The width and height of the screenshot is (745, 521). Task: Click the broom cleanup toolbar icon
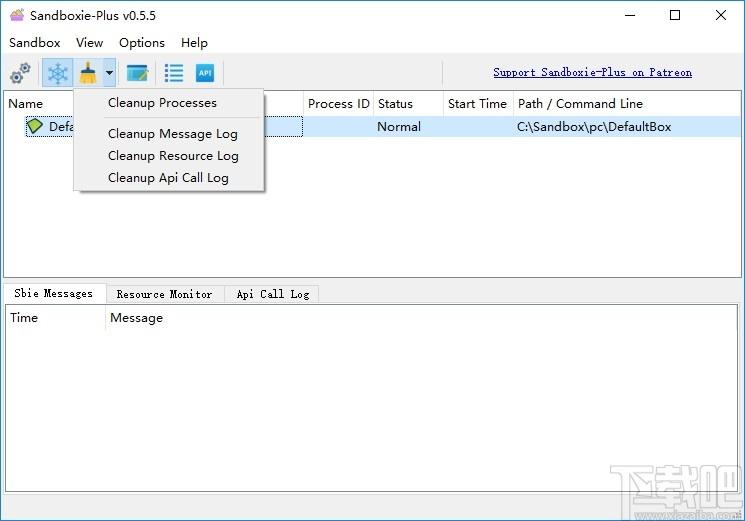pos(88,73)
